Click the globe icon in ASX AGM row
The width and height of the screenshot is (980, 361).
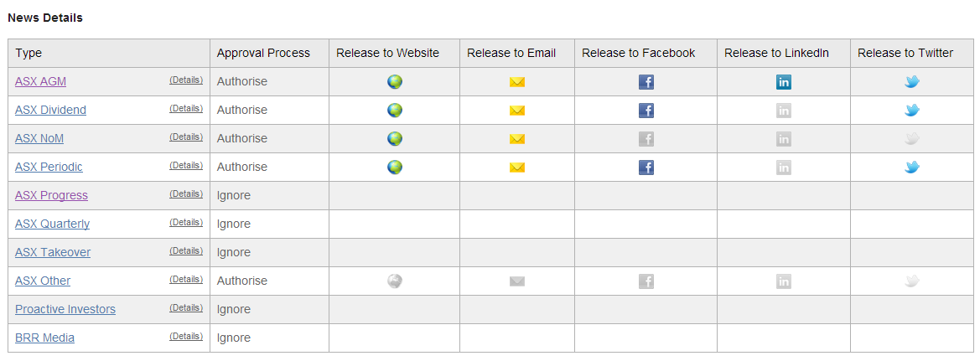(x=394, y=82)
